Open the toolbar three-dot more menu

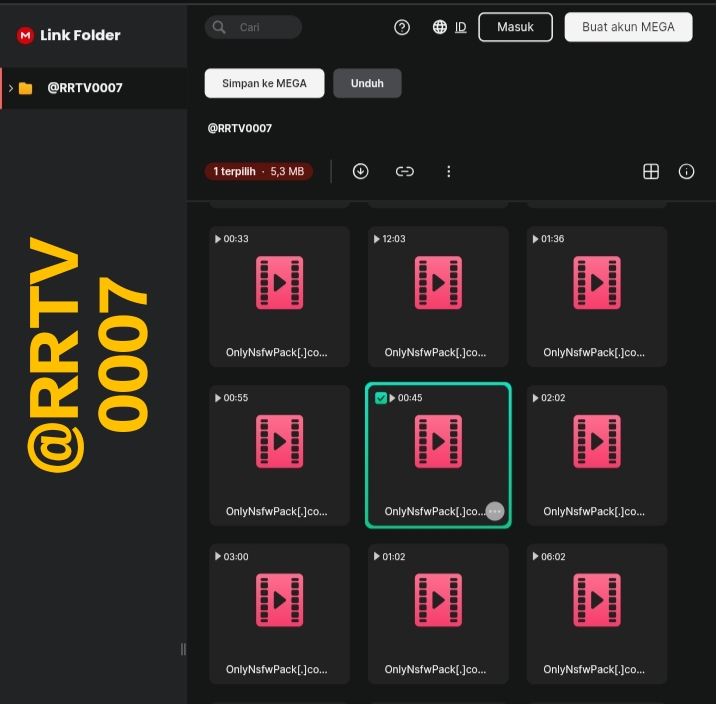(448, 171)
